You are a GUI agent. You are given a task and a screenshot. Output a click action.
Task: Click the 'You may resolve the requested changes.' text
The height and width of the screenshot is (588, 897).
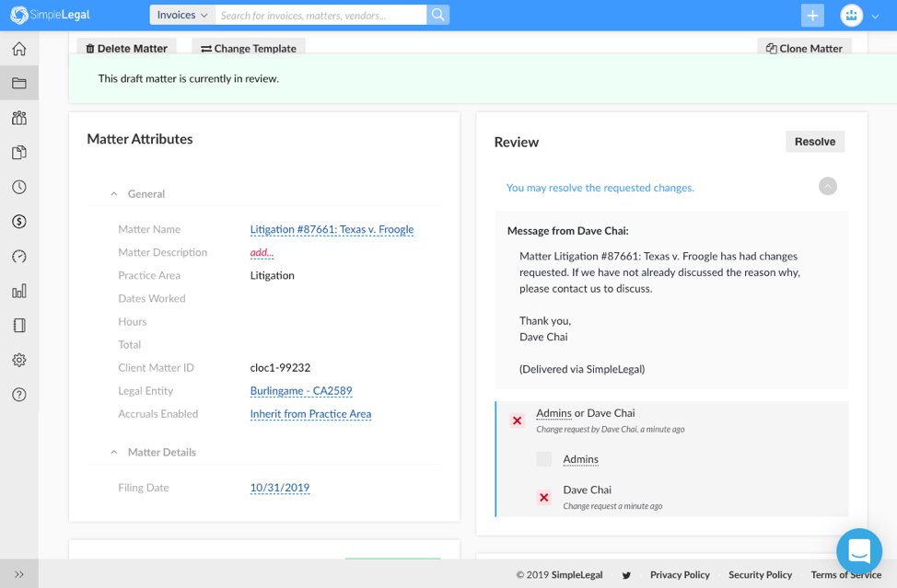tap(600, 188)
